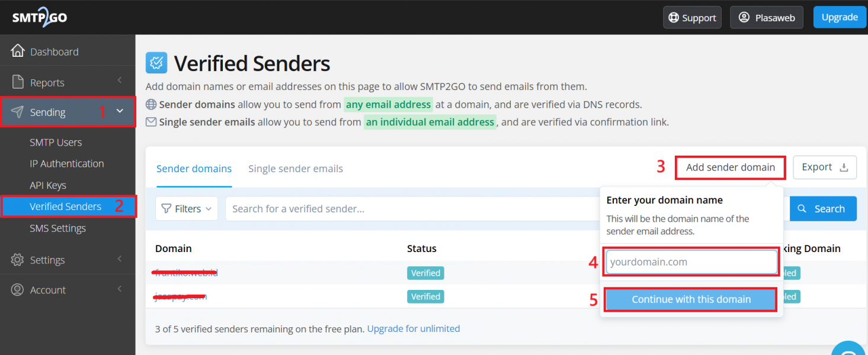Click the Export download icon
This screenshot has height=355, width=868.
click(x=844, y=167)
